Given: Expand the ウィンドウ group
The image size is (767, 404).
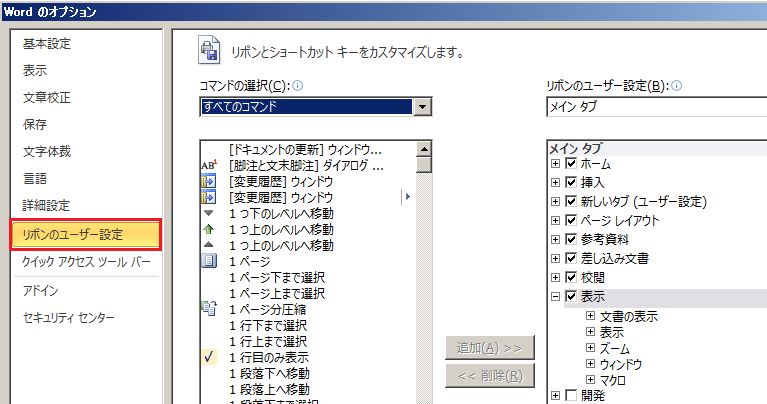Looking at the screenshot, I should pos(590,364).
